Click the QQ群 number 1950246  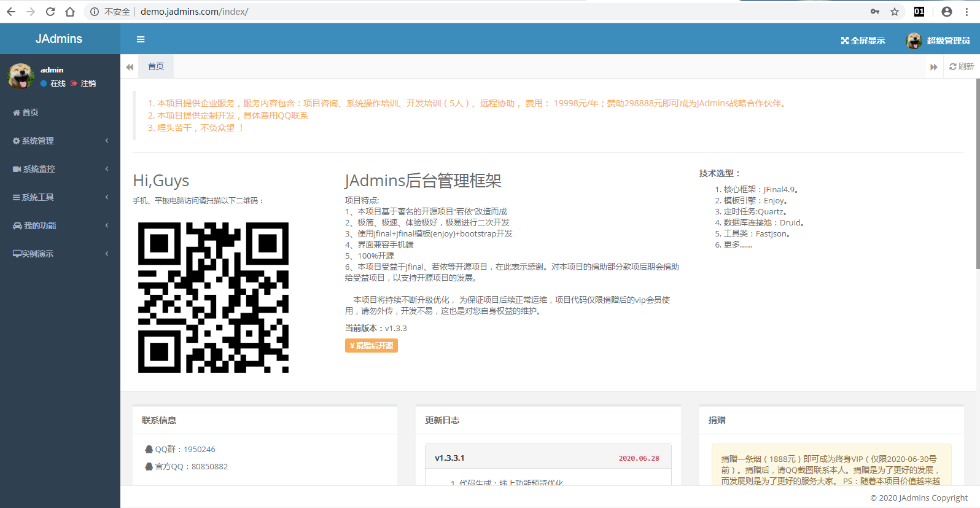click(200, 450)
